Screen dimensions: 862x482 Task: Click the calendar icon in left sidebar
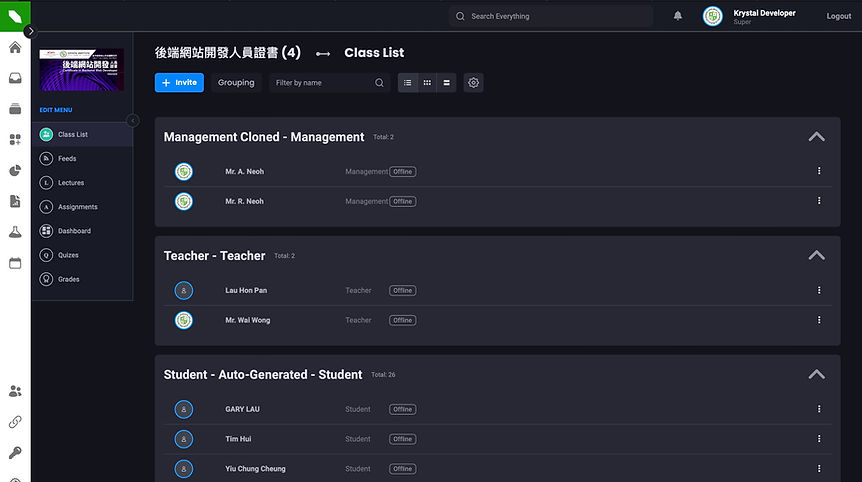pyautogui.click(x=15, y=263)
